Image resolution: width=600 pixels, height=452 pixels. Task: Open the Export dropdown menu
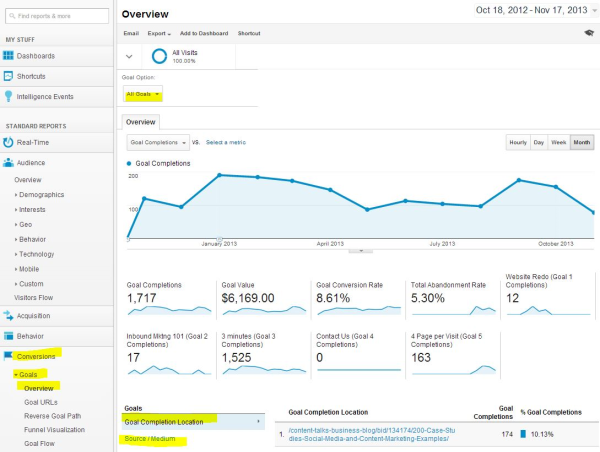(159, 33)
